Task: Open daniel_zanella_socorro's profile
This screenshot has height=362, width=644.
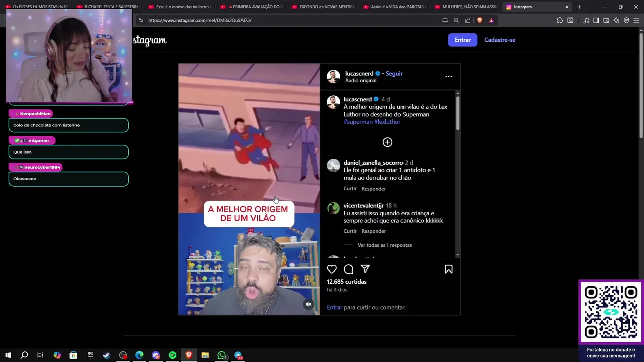Action: pyautogui.click(x=373, y=163)
